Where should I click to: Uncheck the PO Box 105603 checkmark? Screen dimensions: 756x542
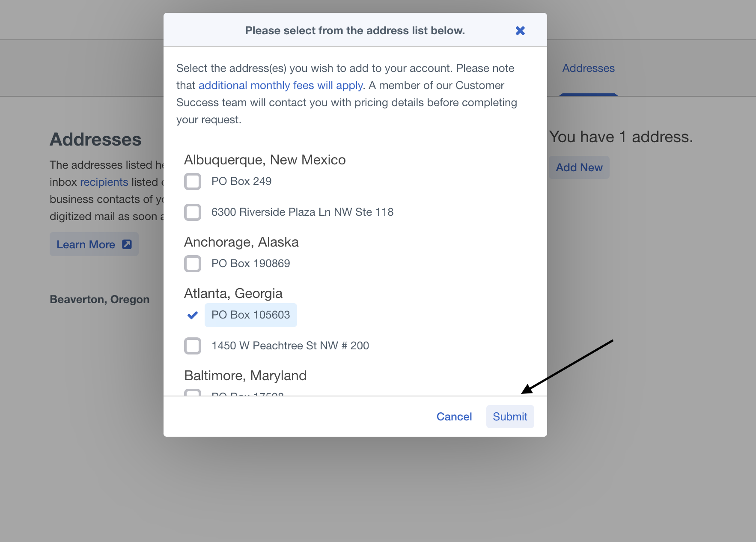(193, 315)
